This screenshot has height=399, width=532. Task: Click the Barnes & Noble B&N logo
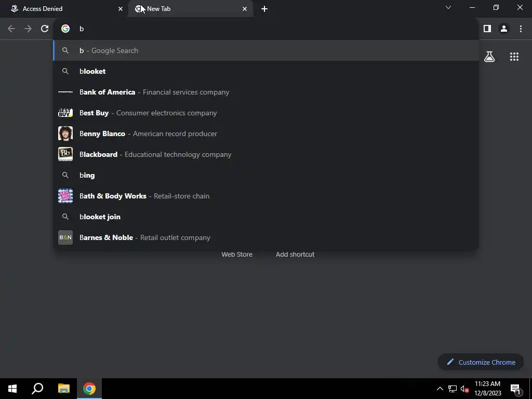point(65,237)
